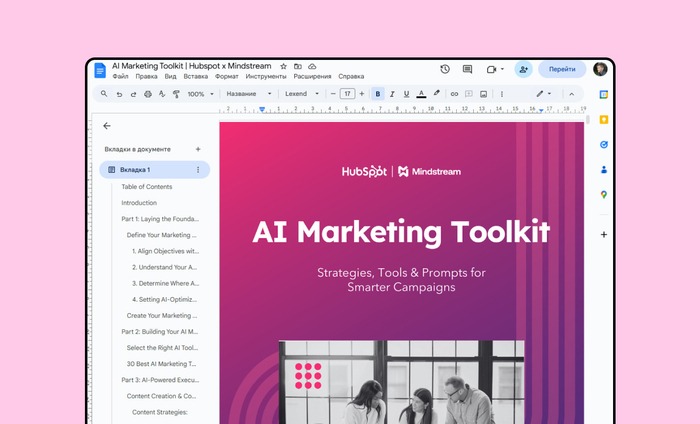Click the video call camera icon
This screenshot has height=424, width=700.
pos(491,69)
